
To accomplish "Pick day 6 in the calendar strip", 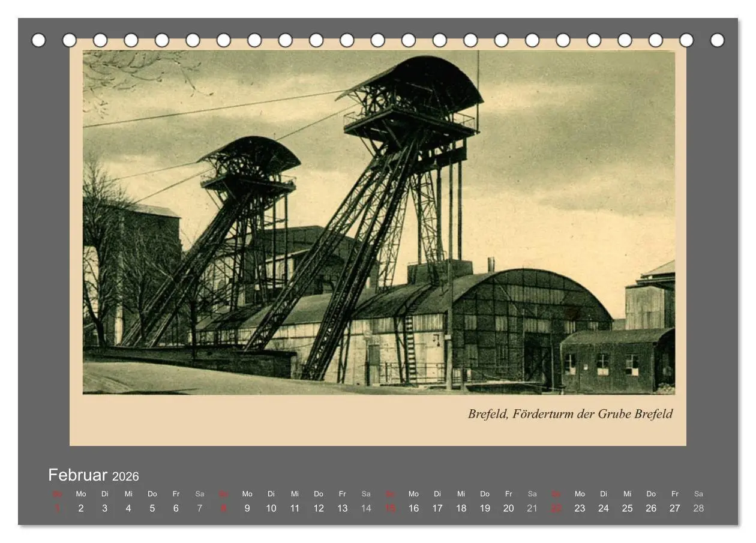I will coord(176,508).
